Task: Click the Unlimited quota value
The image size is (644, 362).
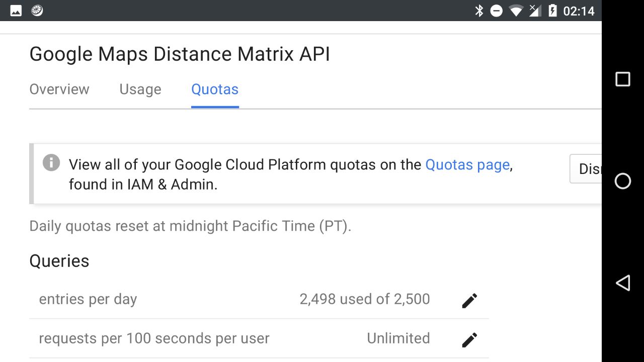Action: pyautogui.click(x=398, y=338)
